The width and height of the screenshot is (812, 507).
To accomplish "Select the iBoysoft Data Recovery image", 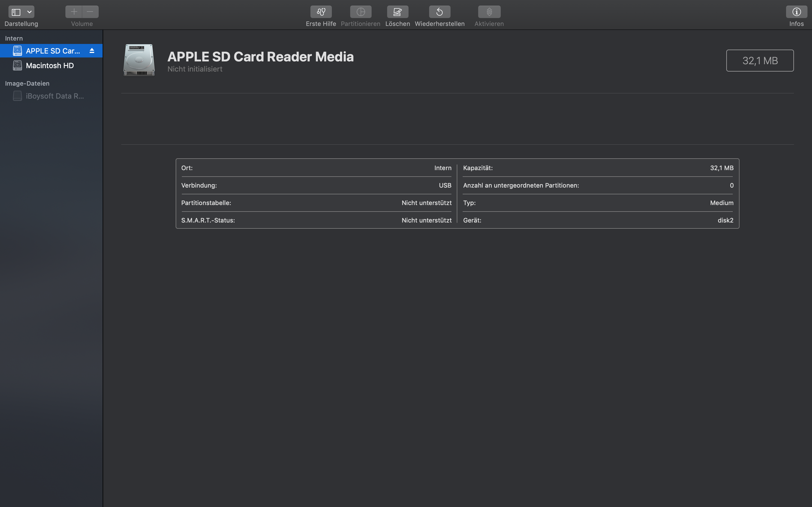I will pyautogui.click(x=55, y=96).
